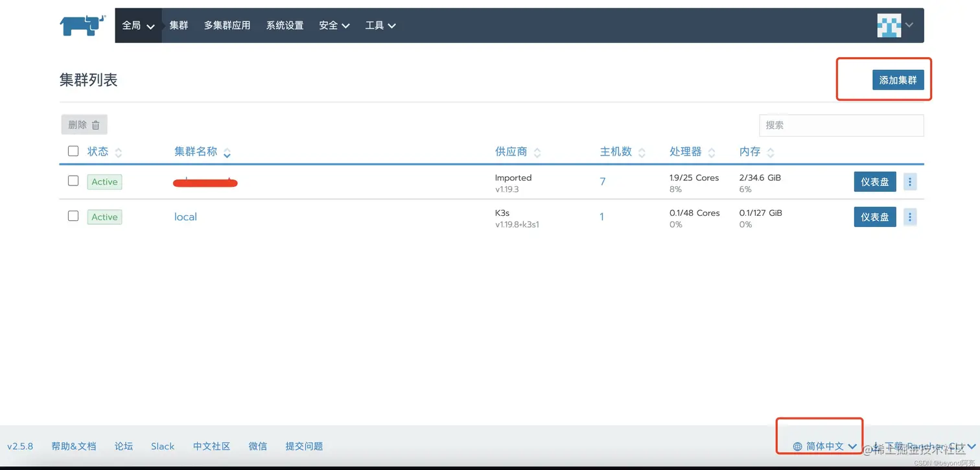Open the local cluster via its name link
The height and width of the screenshot is (470, 980).
185,217
